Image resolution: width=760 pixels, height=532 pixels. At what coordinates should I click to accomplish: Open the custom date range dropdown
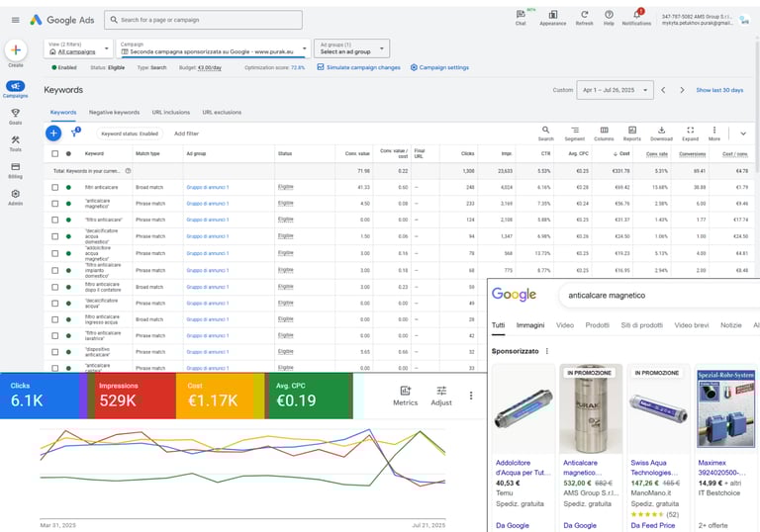pos(615,90)
